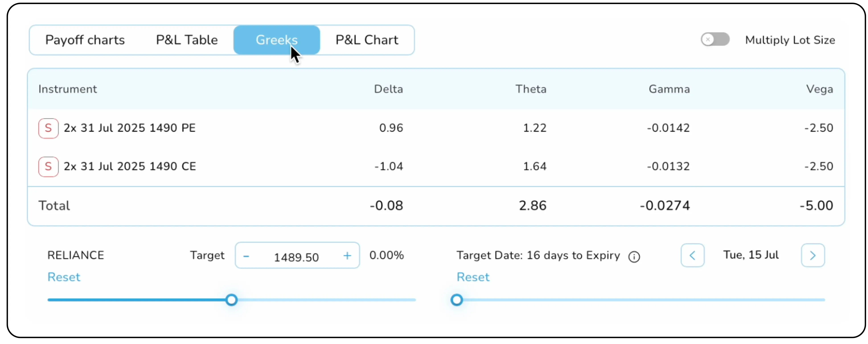Decrease target price with the minus button
868x344 pixels.
click(246, 256)
